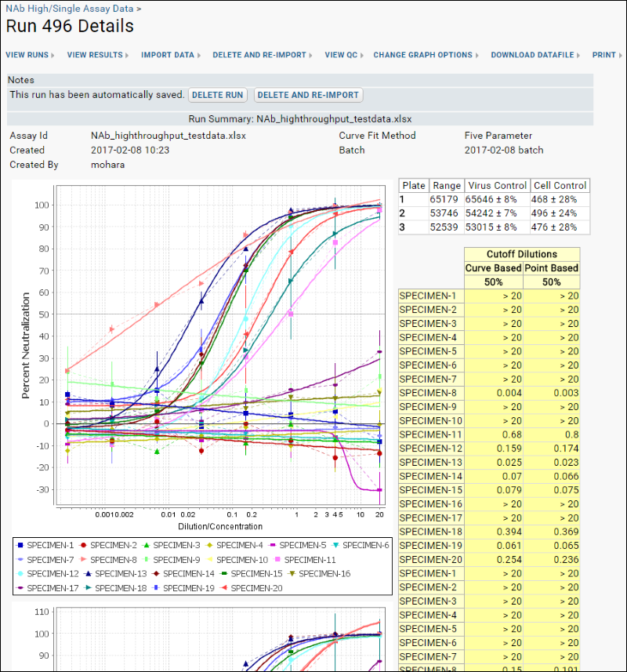Click the SPECIMEN-9 light green legend marker
The width and height of the screenshot is (627, 672).
(146, 560)
